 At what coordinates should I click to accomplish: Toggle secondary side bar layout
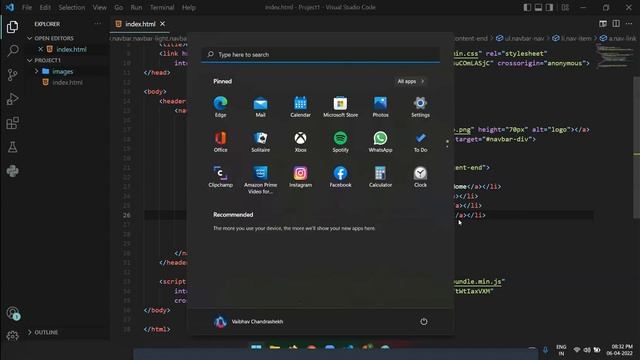(x=549, y=7)
